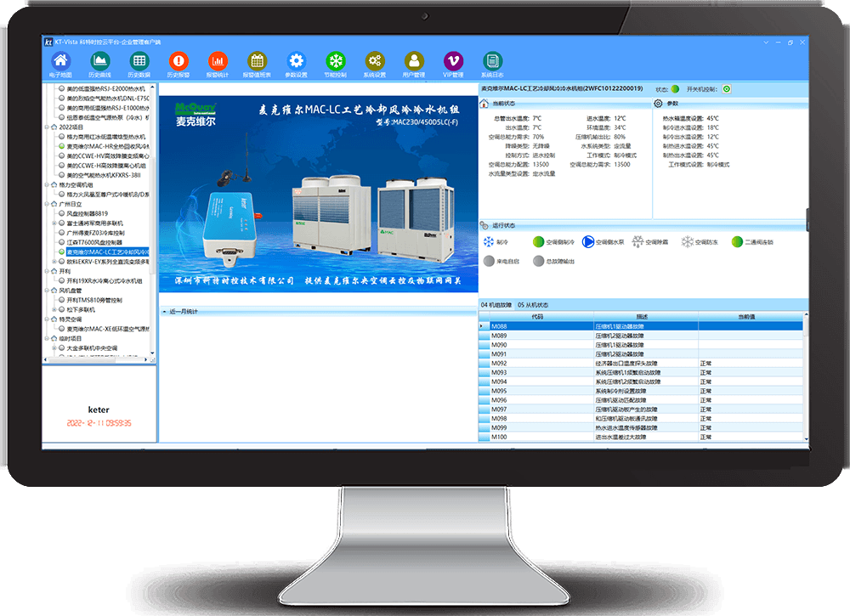Collapse the 风机盘管 tree group

tap(47, 291)
